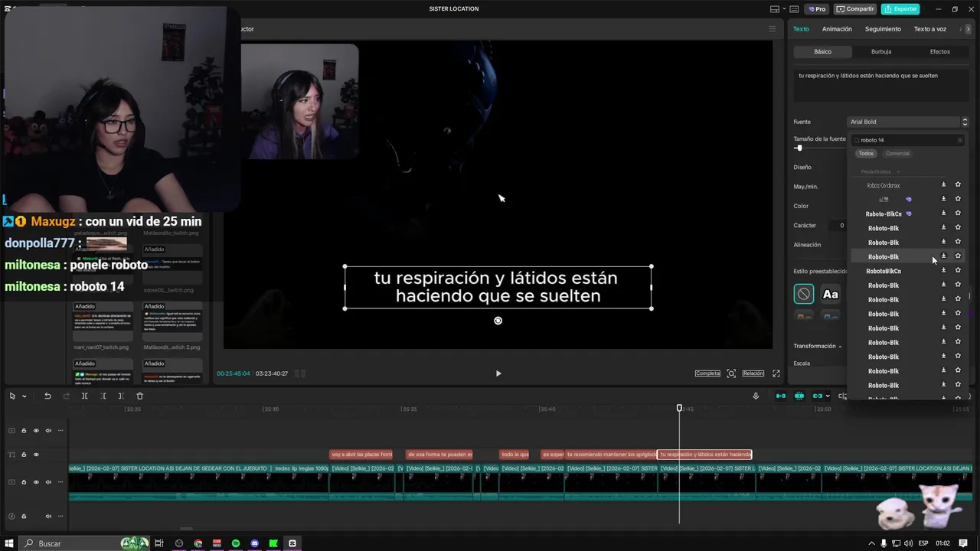
Task: Filter fonts by Todos
Action: coord(866,153)
